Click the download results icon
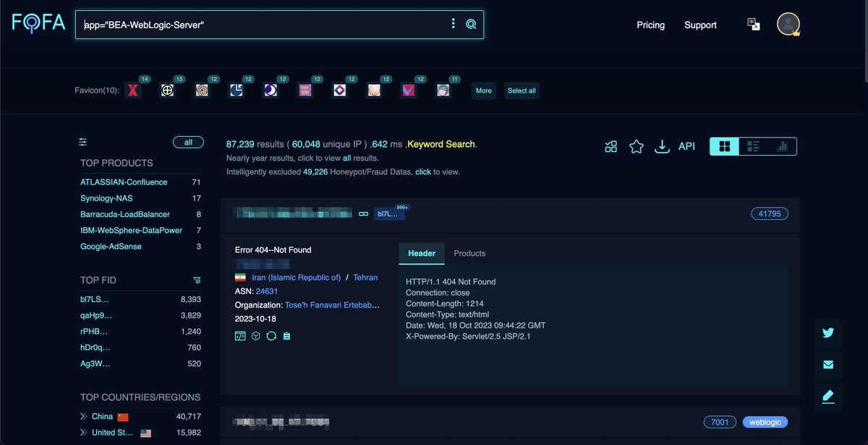The image size is (868, 445). [x=662, y=146]
